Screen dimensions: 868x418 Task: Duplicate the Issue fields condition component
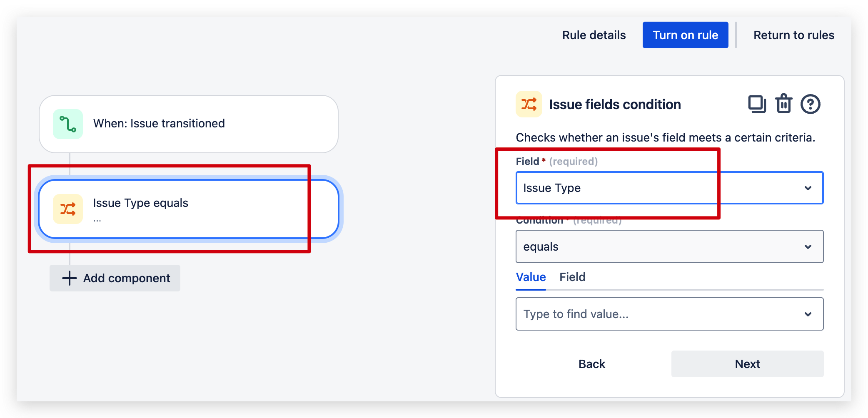point(757,104)
